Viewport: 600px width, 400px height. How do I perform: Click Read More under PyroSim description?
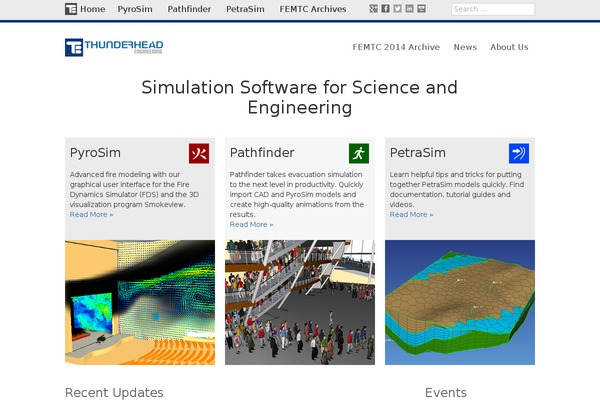pos(91,214)
